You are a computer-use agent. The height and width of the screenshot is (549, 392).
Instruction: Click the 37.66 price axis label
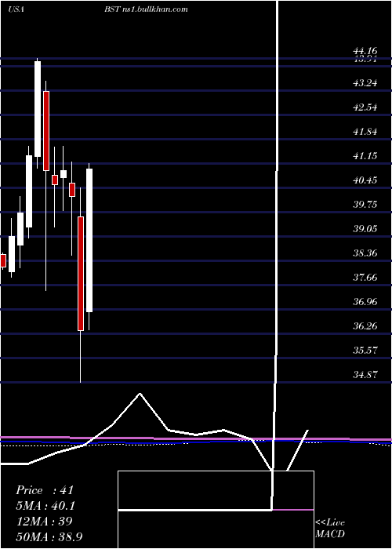[x=365, y=278]
